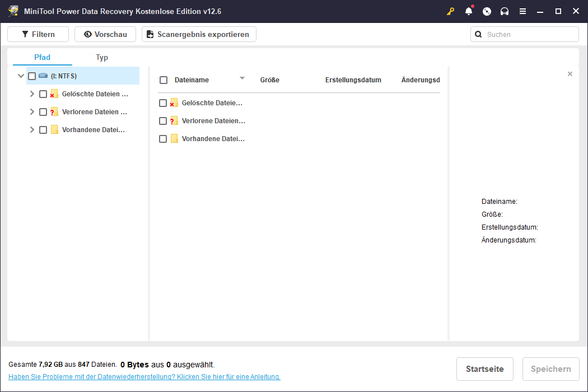Check Verlorene Dateien checkbox in tree

[x=43, y=112]
